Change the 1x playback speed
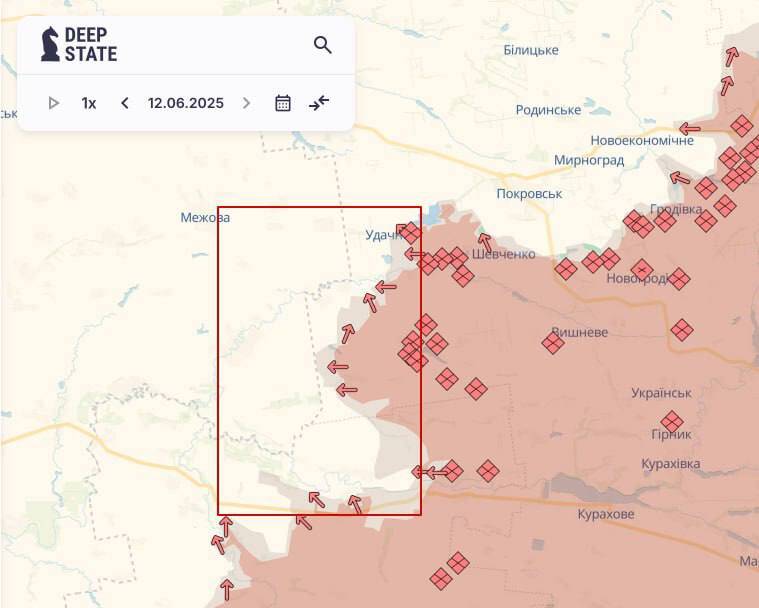759x608 pixels. tap(89, 103)
